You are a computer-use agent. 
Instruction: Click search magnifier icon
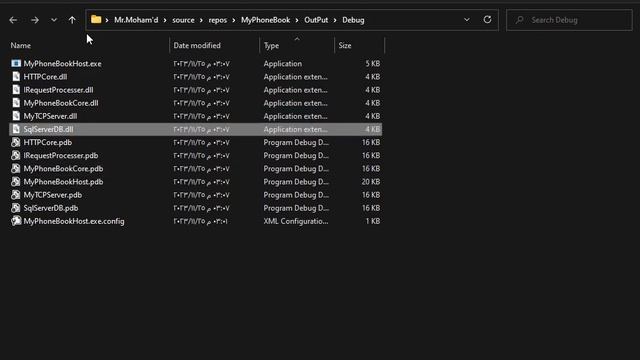[x=519, y=20]
